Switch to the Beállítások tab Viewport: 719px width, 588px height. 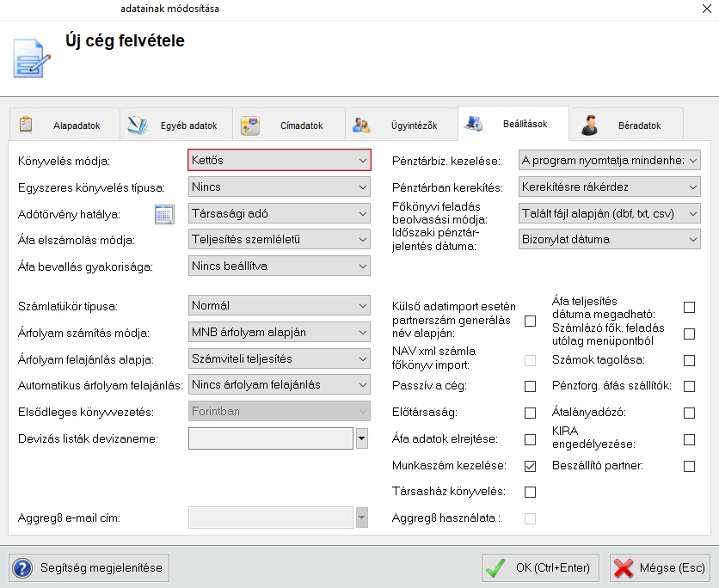click(513, 125)
